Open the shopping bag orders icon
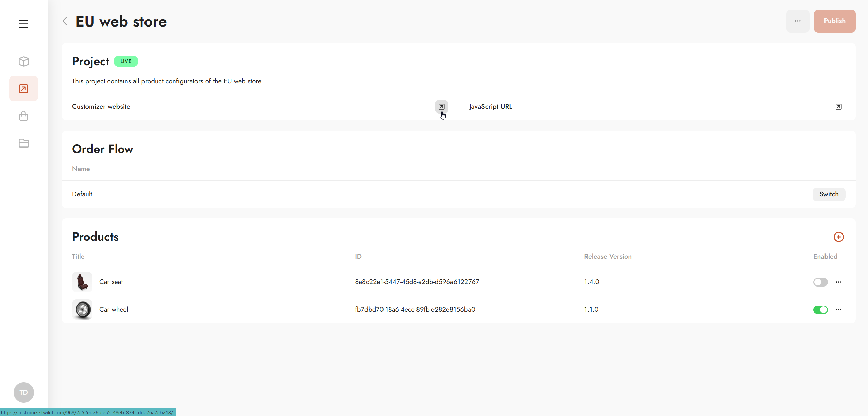Screen dimensions: 868x416 tap(23, 116)
